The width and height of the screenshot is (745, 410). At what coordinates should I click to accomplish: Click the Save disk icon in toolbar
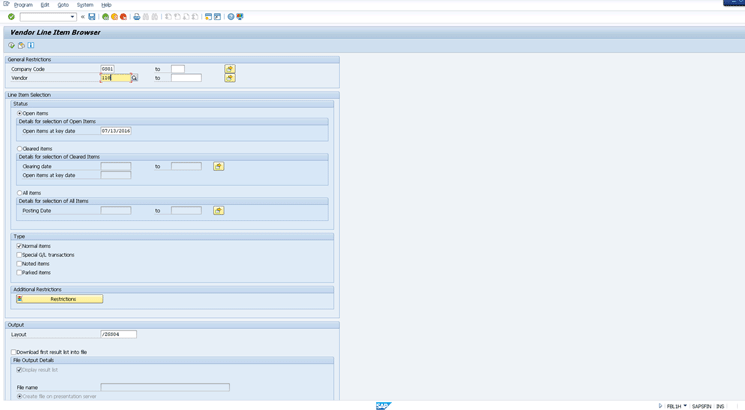92,17
